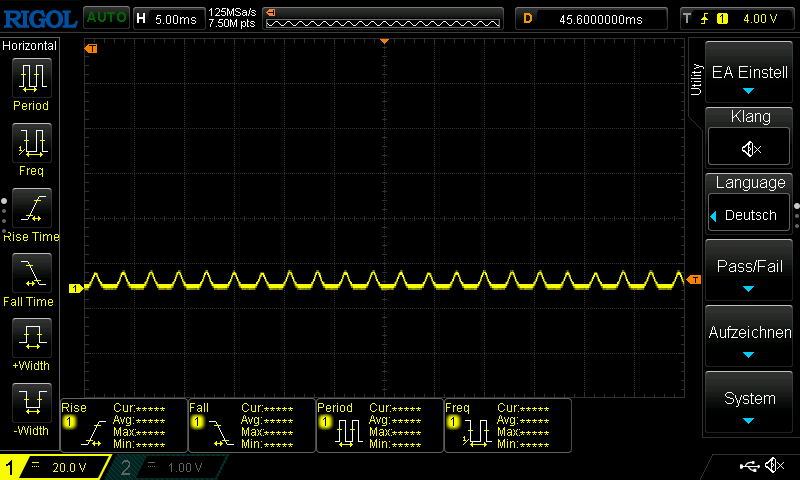Open the Language selector showing Deutsch
The height and width of the screenshot is (480, 800).
tap(749, 214)
